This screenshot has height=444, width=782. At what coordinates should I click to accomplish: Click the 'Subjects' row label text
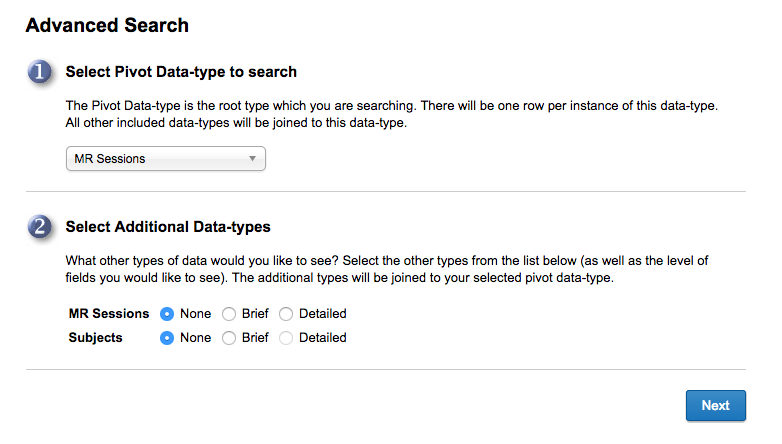click(96, 338)
